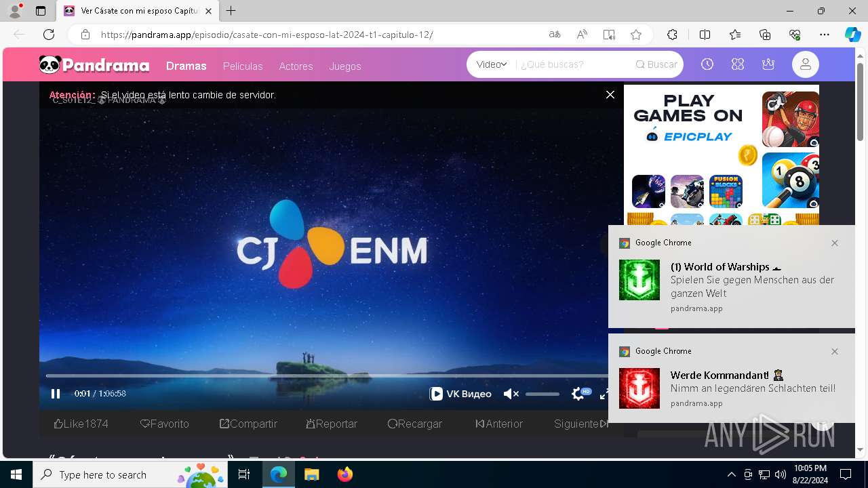Viewport: 868px width, 488px height.
Task: Open the Windows notification center
Action: (846, 474)
